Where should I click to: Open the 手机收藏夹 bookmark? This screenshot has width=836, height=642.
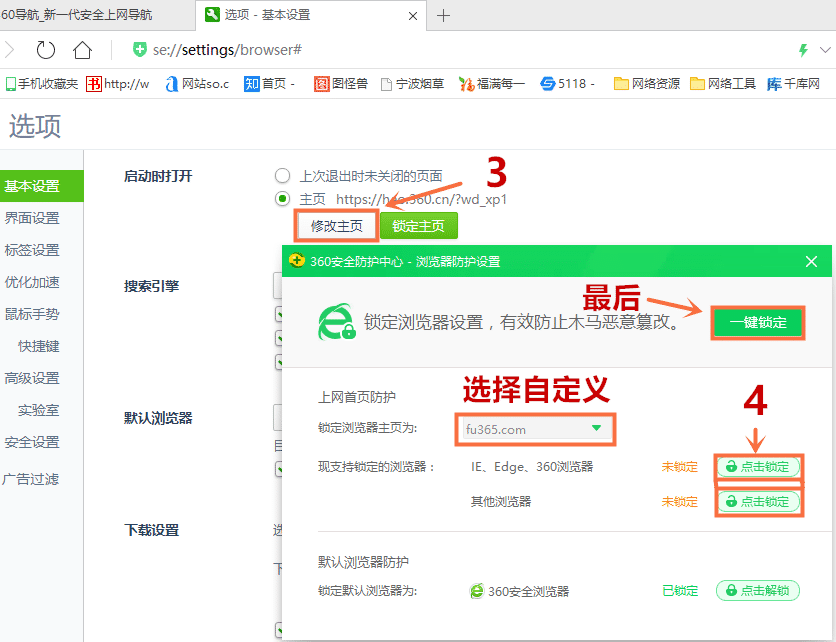42,84
